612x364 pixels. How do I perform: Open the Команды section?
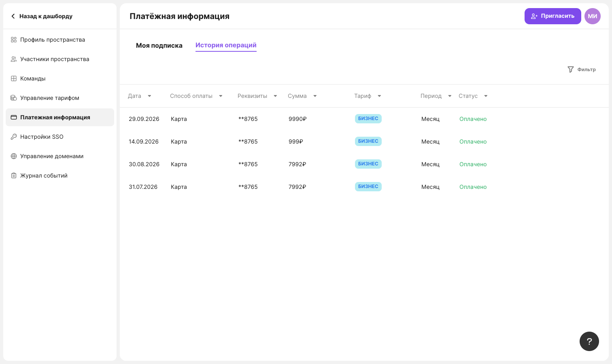click(x=60, y=78)
